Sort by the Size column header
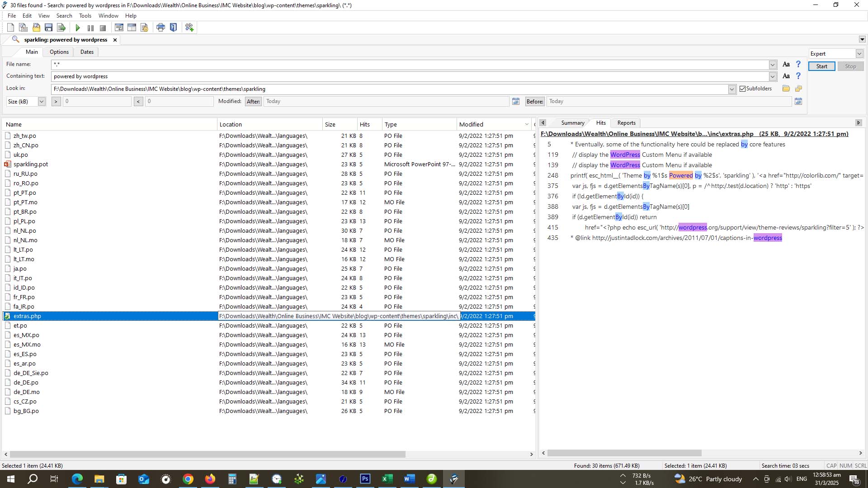This screenshot has height=488, width=868. point(340,124)
